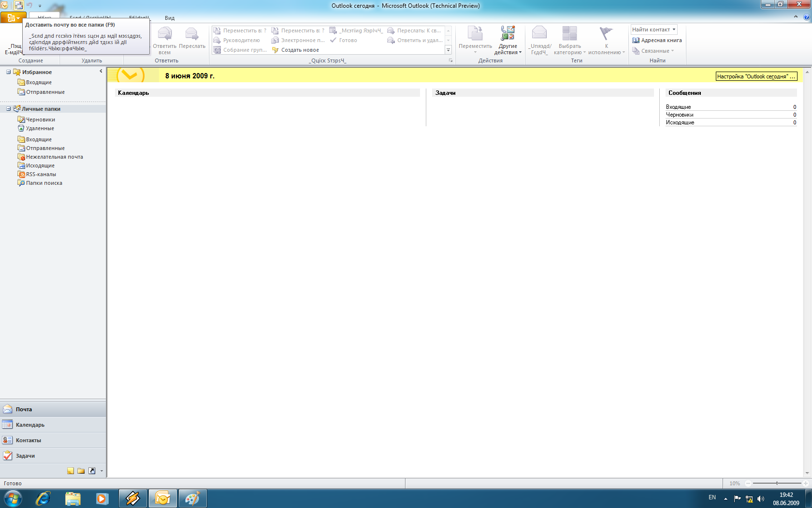Viewport: 812px width, 508px height.
Task: Switch to the Вид ribbon tab
Action: (170, 18)
